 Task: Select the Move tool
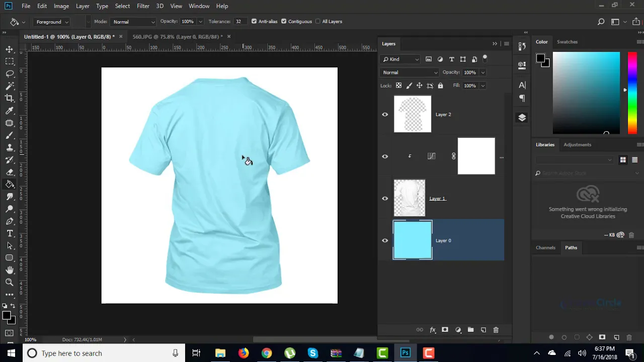pos(9,49)
